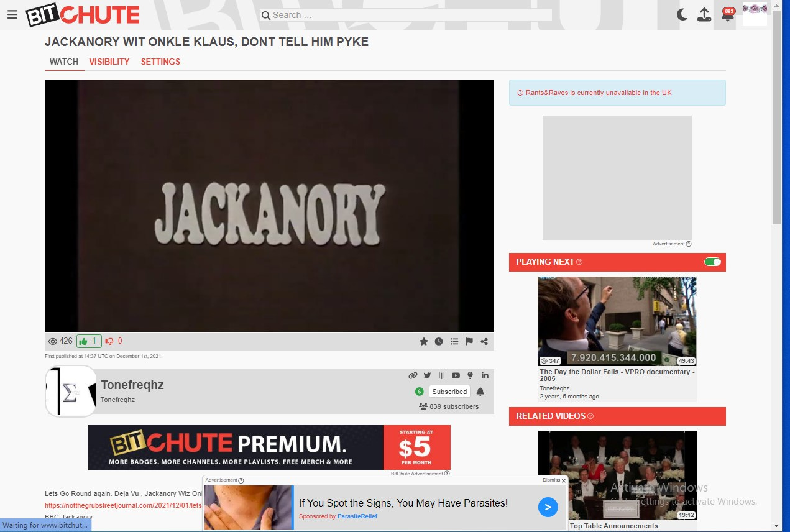Open notifications bell showing 863

(728, 14)
